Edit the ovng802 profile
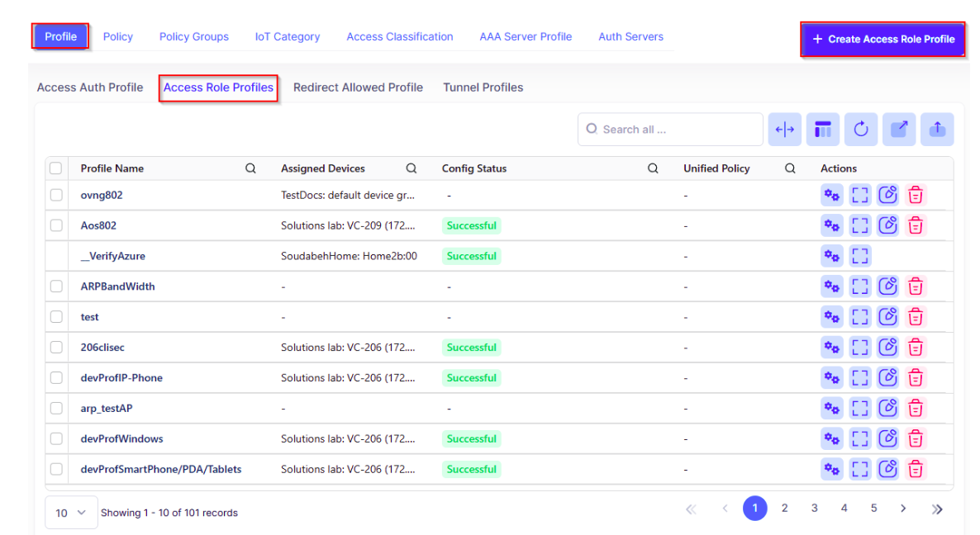 click(x=887, y=195)
